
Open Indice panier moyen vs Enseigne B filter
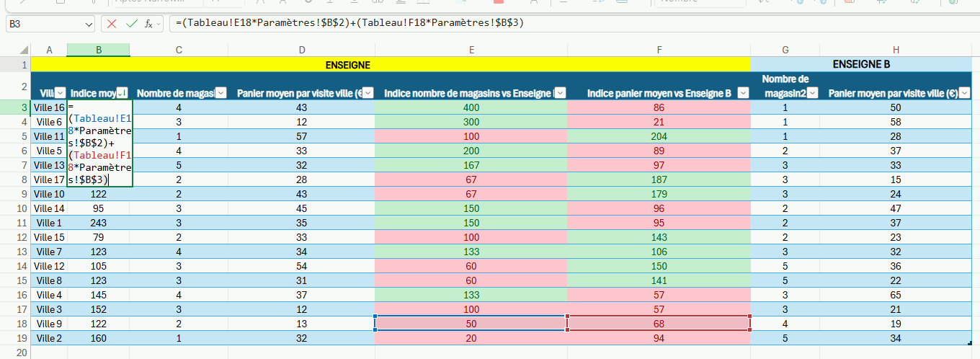(x=742, y=93)
